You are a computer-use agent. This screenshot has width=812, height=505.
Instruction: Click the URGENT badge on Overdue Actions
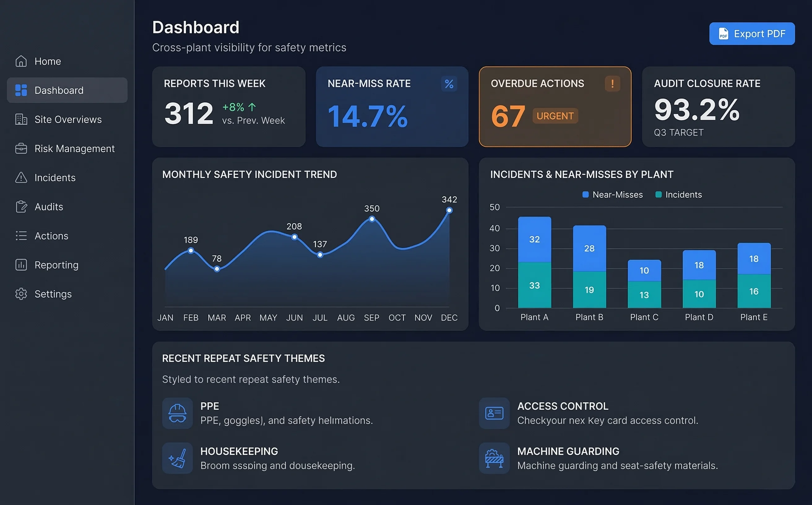555,116
